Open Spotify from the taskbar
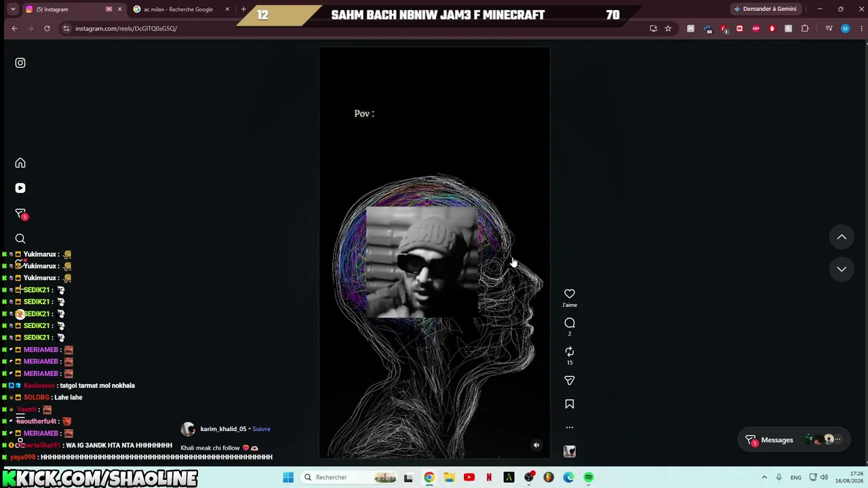The image size is (868, 488). pos(589,477)
